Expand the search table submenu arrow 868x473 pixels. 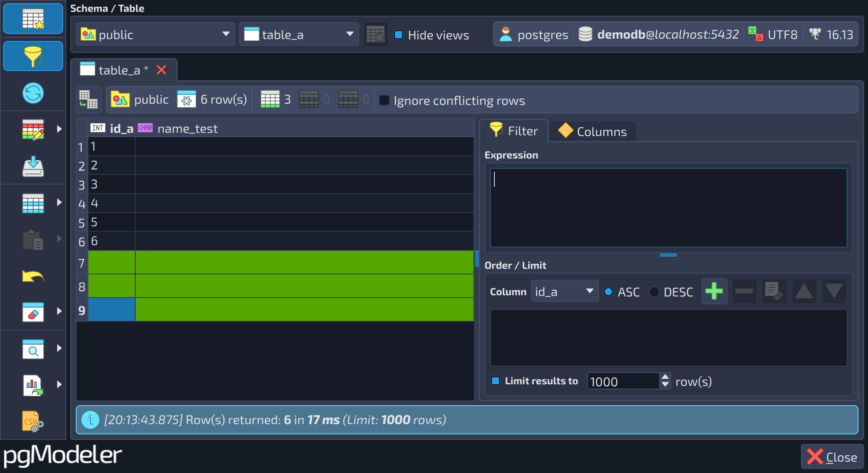tap(59, 348)
